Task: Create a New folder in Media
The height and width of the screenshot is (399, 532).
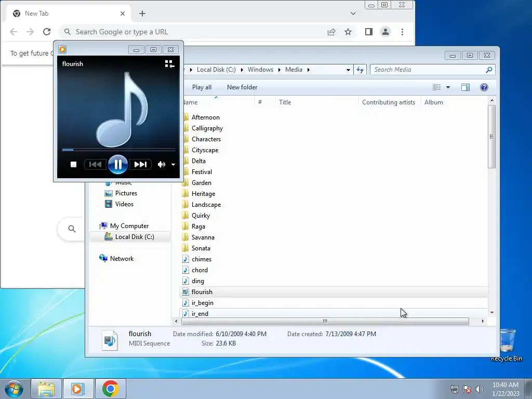Action: 242,87
